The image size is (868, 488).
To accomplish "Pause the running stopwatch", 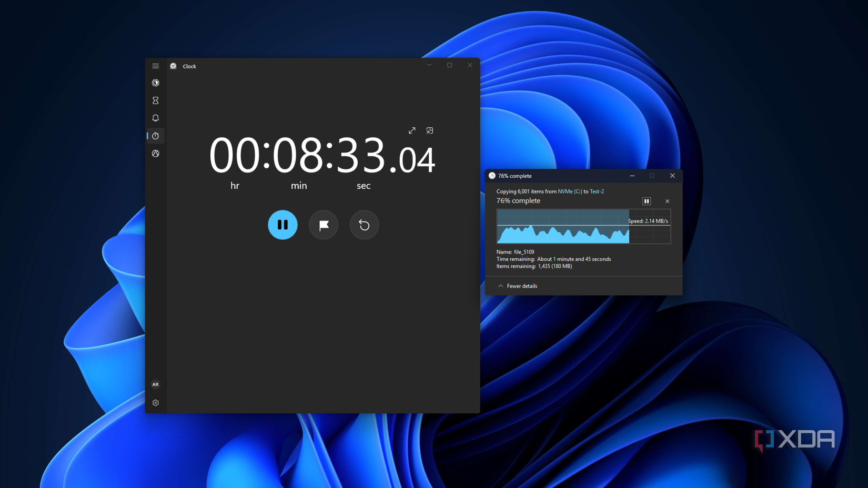I will point(282,225).
